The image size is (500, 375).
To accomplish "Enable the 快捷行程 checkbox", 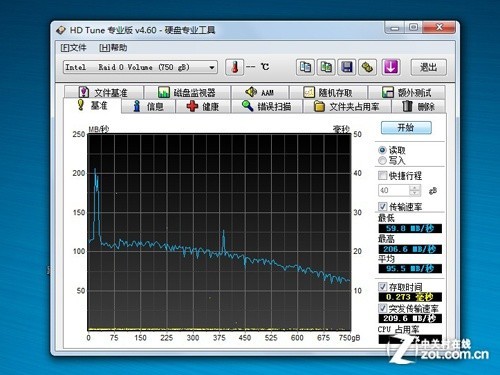I will click(x=382, y=175).
